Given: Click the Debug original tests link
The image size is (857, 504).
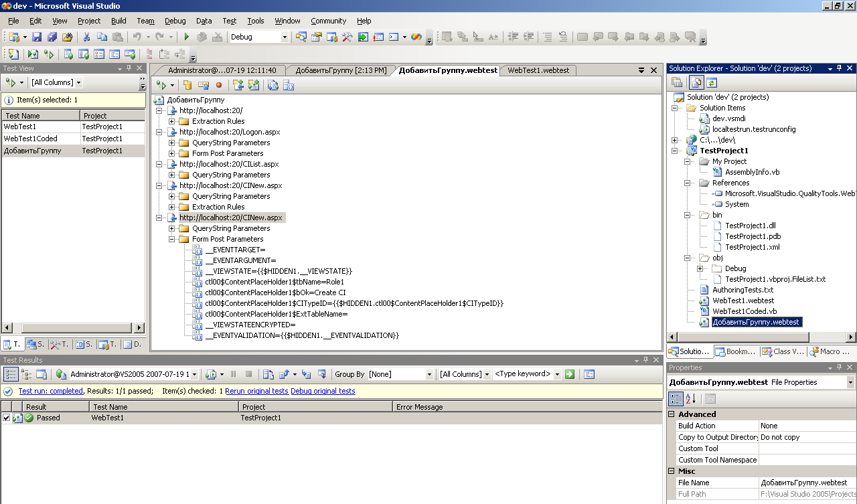Looking at the screenshot, I should [x=323, y=391].
